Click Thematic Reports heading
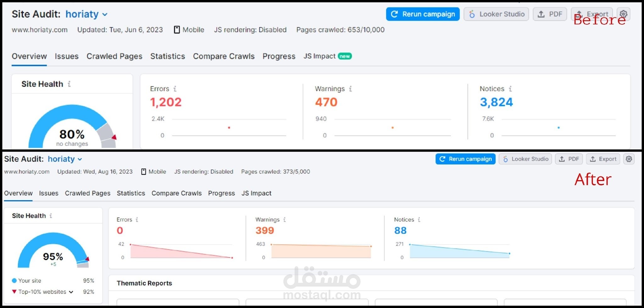 (x=144, y=283)
